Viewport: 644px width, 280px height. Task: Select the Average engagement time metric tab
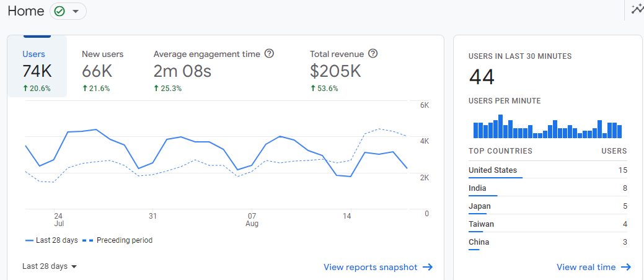(214, 71)
